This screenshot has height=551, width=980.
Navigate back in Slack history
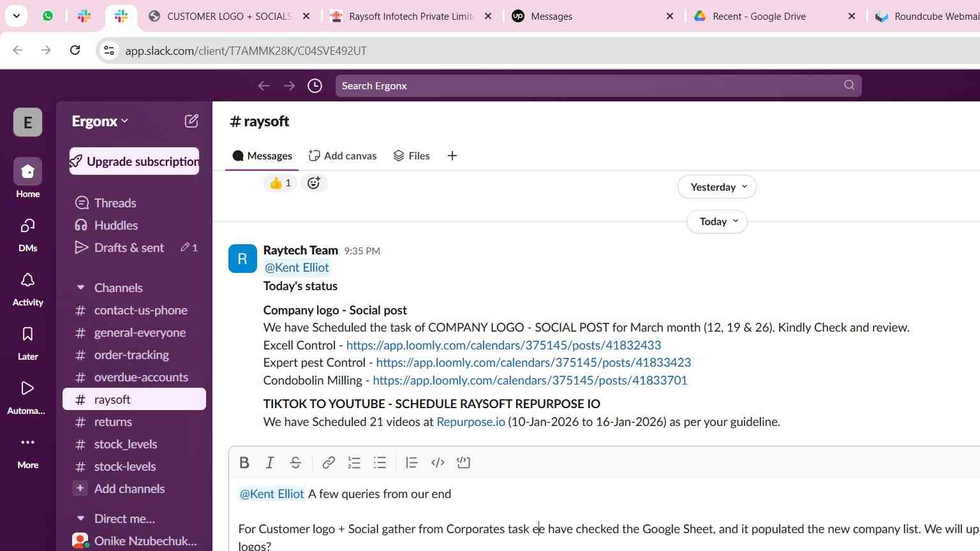click(264, 85)
